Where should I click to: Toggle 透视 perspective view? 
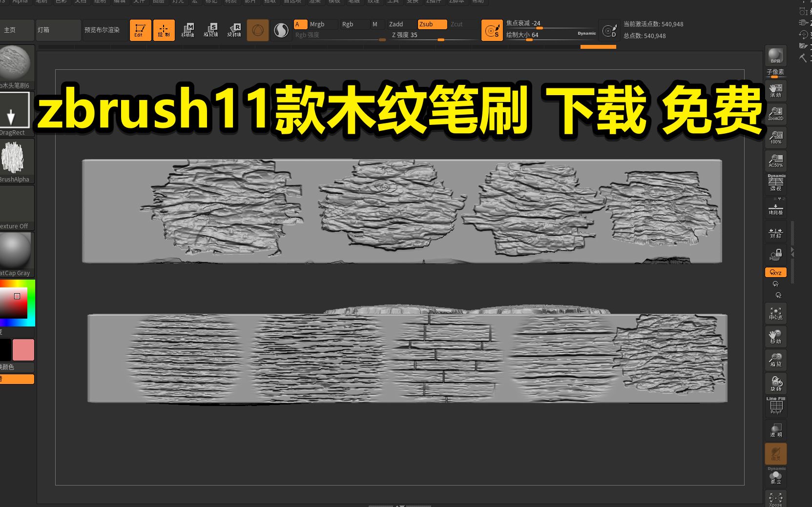coord(775,183)
